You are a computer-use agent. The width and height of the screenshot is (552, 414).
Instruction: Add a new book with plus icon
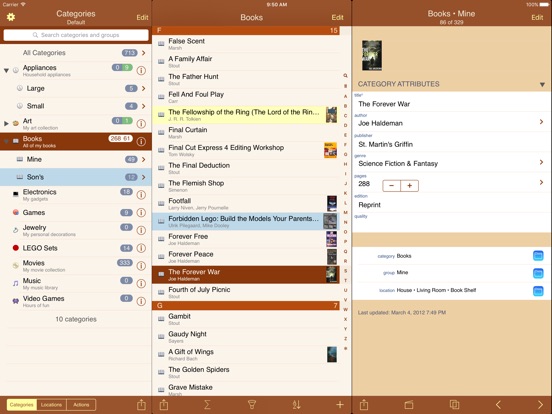(x=340, y=404)
